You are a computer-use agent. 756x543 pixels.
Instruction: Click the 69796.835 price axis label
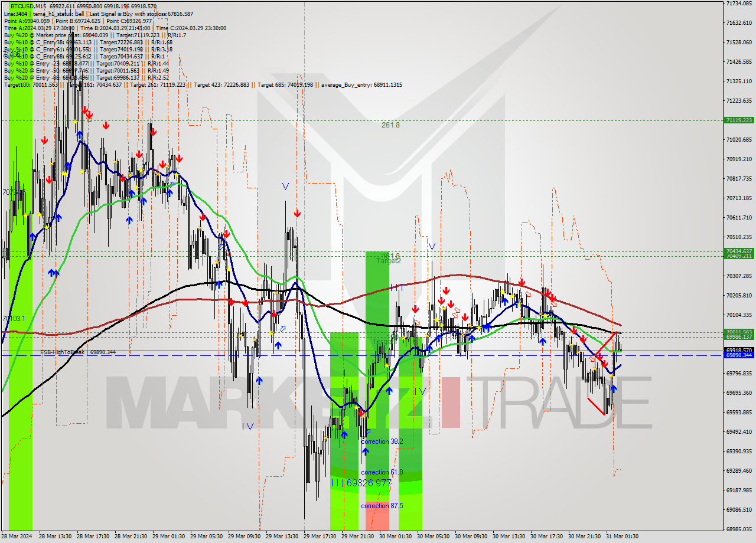(739, 373)
